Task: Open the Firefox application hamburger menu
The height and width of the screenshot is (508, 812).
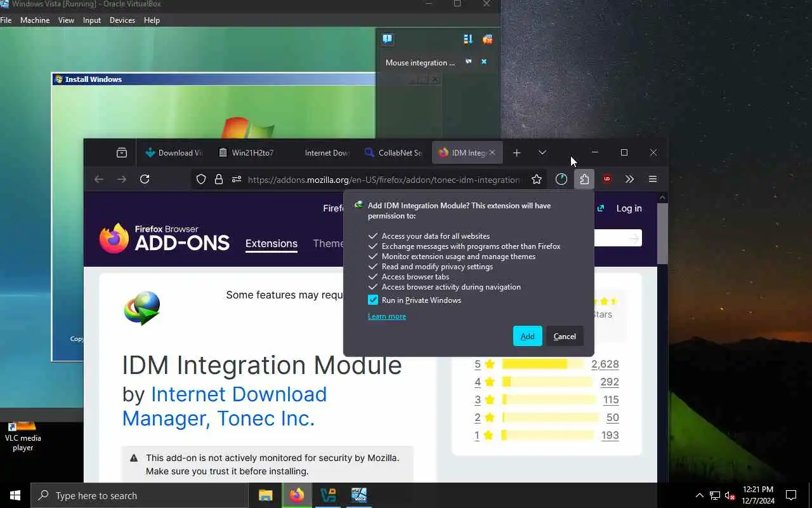Action: (x=653, y=179)
